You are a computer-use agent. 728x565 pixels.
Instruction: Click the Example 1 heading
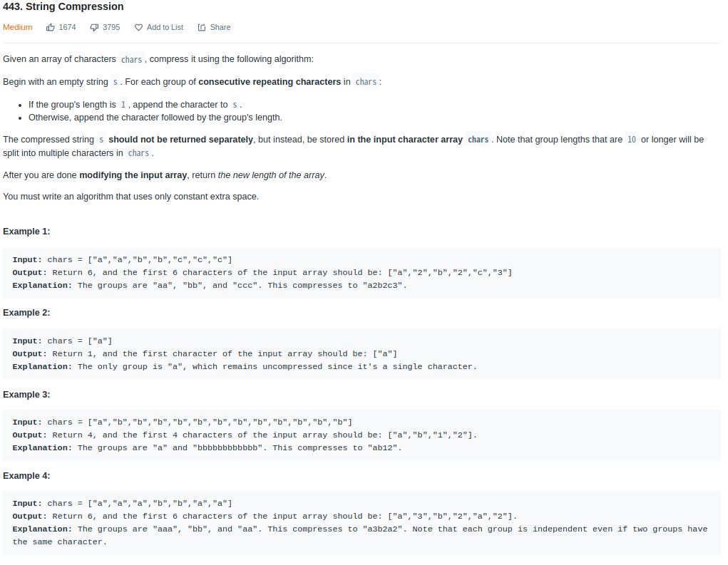tap(26, 232)
